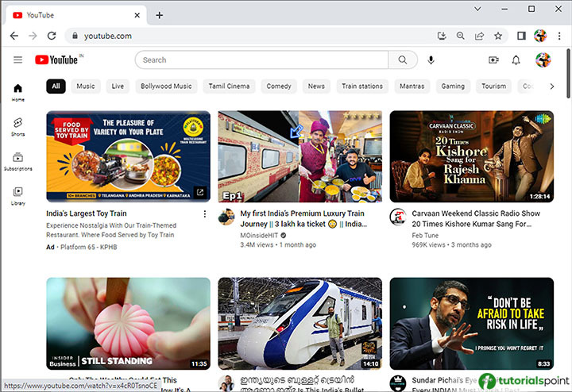Open Subscriptions in sidebar
Screen dimensions: 572x392
click(x=17, y=161)
